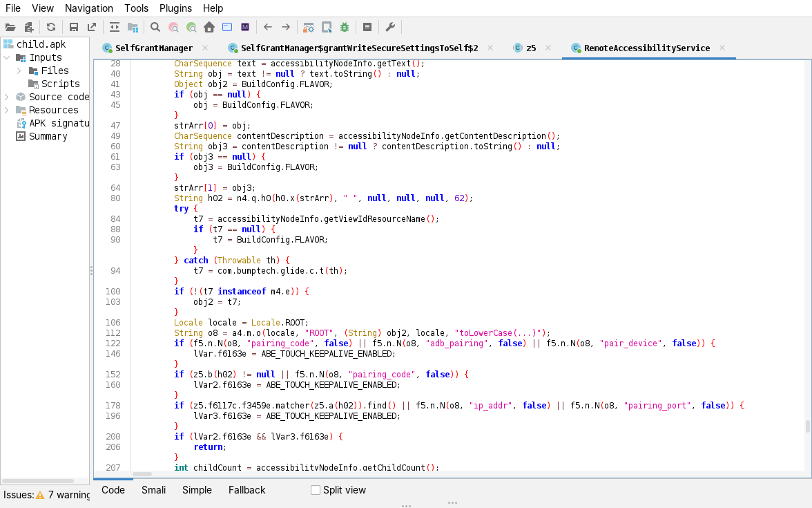Click the Deobfuscation lock-gear icon

[x=309, y=27]
